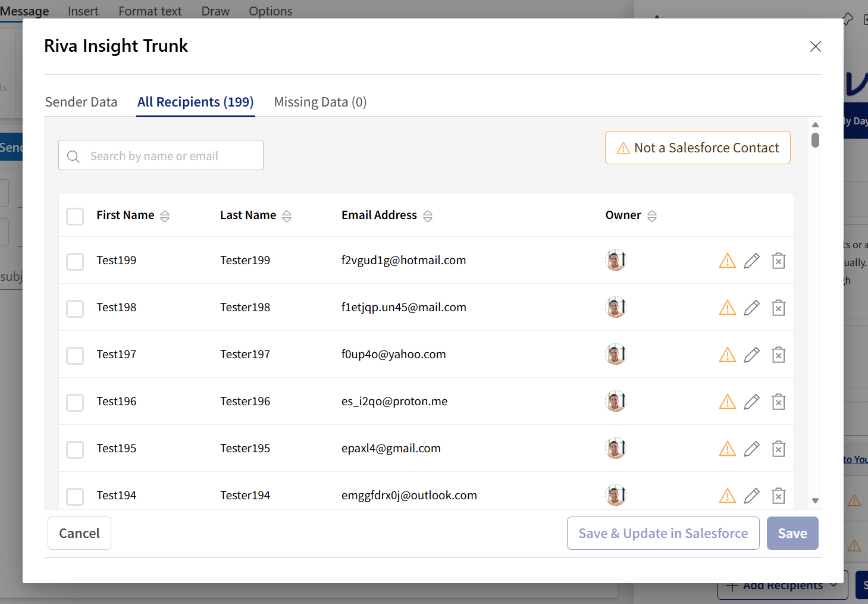The width and height of the screenshot is (868, 604).
Task: Click warning icon for Test196 row
Action: click(727, 402)
